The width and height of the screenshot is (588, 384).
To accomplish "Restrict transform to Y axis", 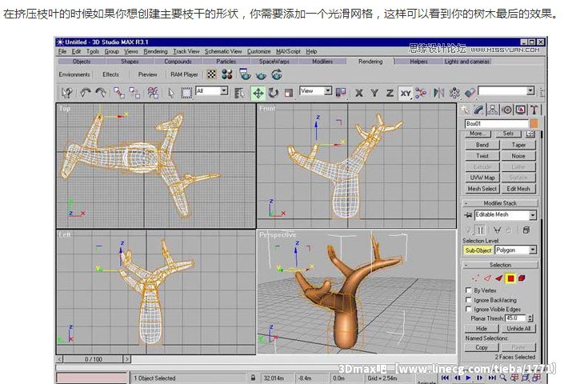I will tap(374, 93).
